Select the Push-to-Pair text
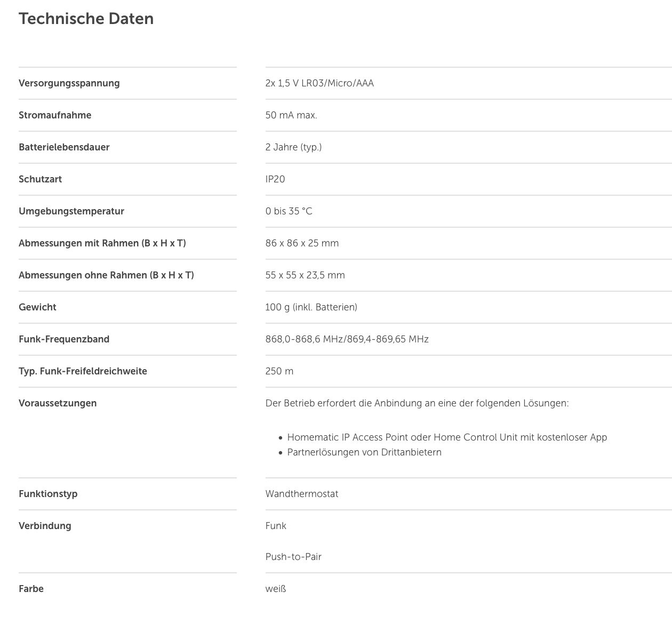This screenshot has height=624, width=672. [x=293, y=557]
